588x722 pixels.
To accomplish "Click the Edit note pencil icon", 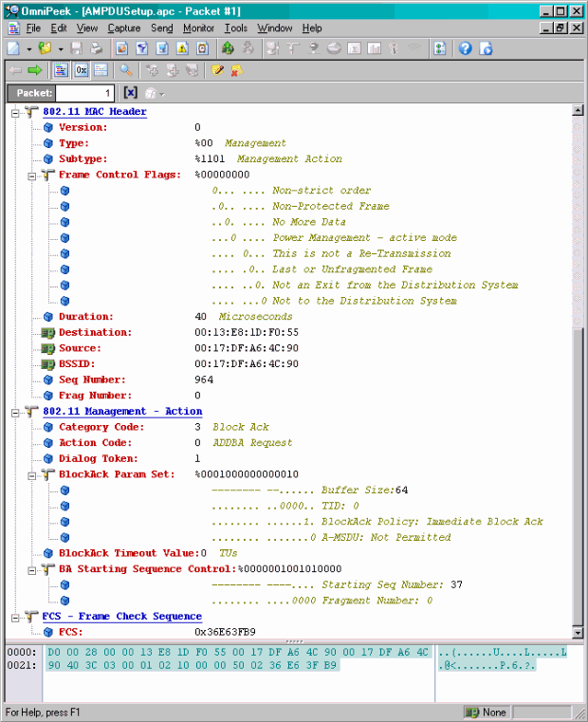I will (217, 70).
